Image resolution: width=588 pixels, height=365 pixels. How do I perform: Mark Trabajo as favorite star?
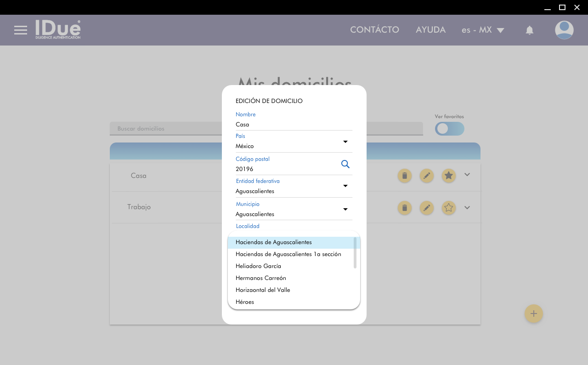(x=449, y=208)
